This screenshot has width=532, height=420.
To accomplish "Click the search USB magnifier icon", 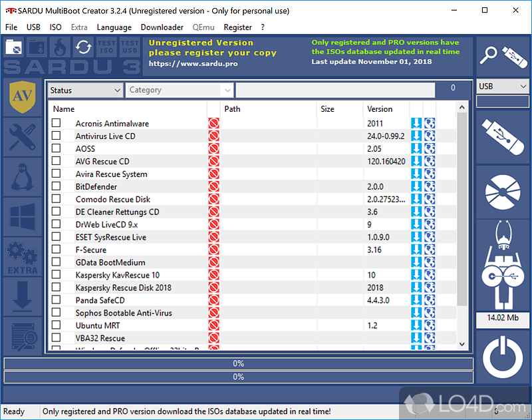I will pos(501,55).
